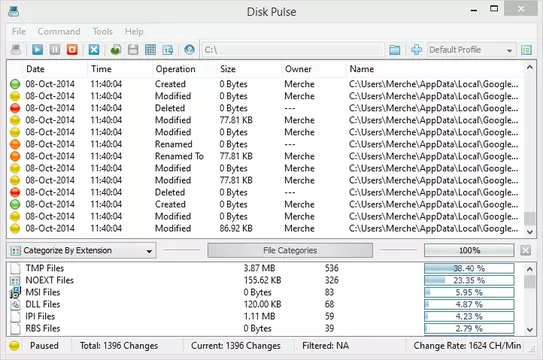Screen dimensions: 543x360
Task: Open the Command menu
Action: pyautogui.click(x=59, y=32)
